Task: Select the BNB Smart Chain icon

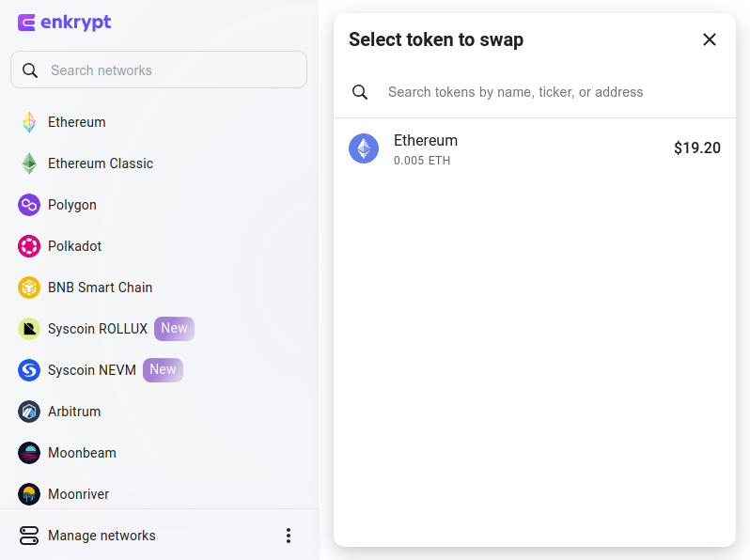Action: (x=29, y=288)
